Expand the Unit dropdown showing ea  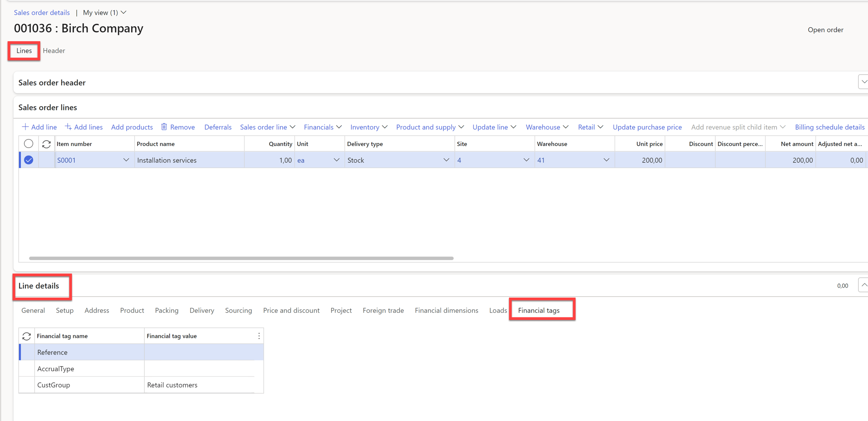pyautogui.click(x=336, y=160)
